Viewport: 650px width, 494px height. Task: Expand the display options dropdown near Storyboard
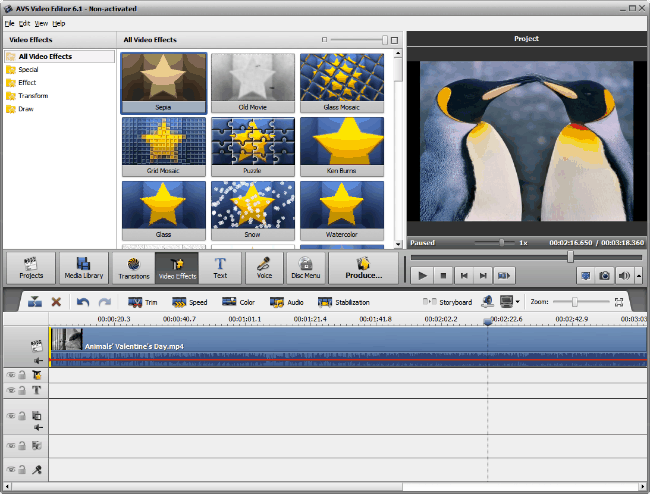518,302
